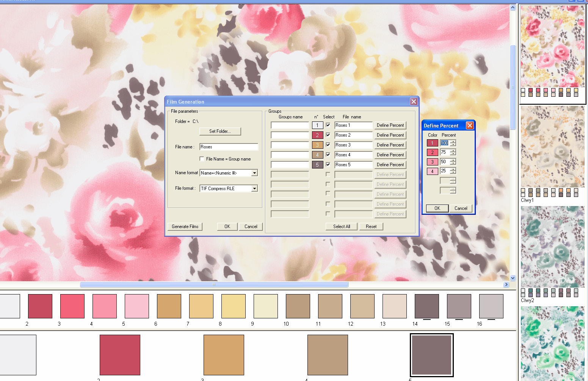Expand the Name format dropdown

[254, 173]
